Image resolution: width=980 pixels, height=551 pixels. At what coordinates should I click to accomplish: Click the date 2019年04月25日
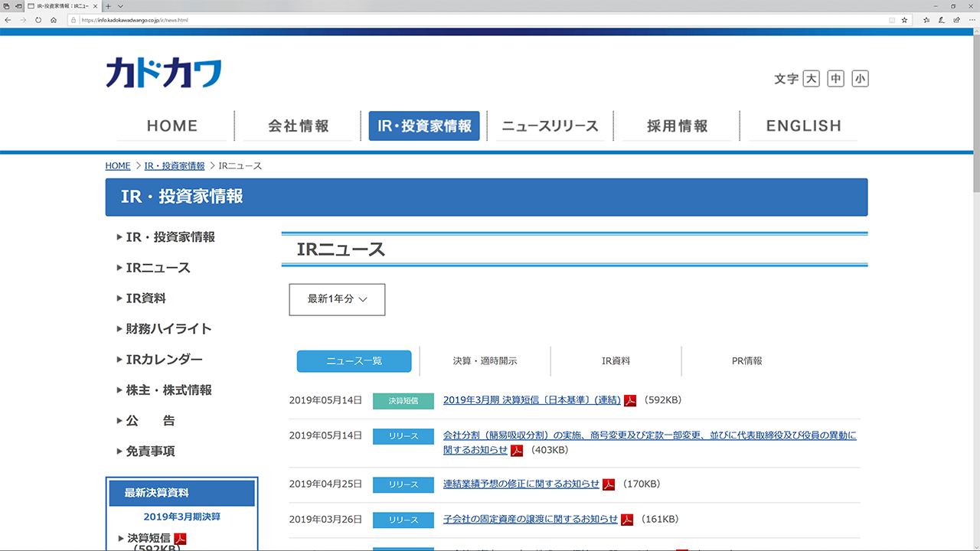click(x=325, y=484)
